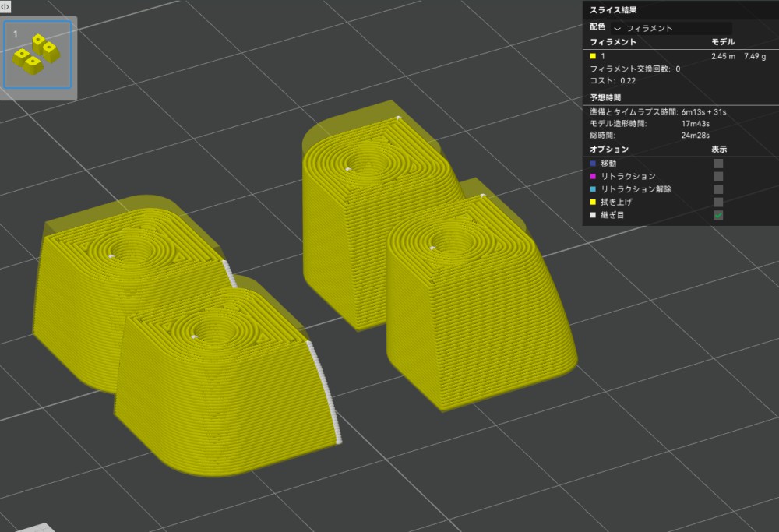The image size is (779, 532).
Task: Click the yellow filament 1 color swatch
Action: pos(594,56)
